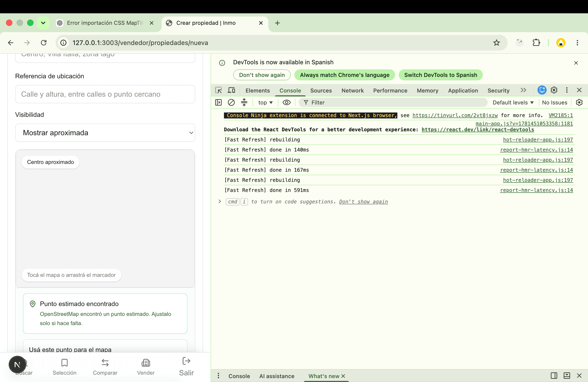The width and height of the screenshot is (588, 382).
Task: Expand the drawer to full height icon
Action: pyautogui.click(x=567, y=376)
